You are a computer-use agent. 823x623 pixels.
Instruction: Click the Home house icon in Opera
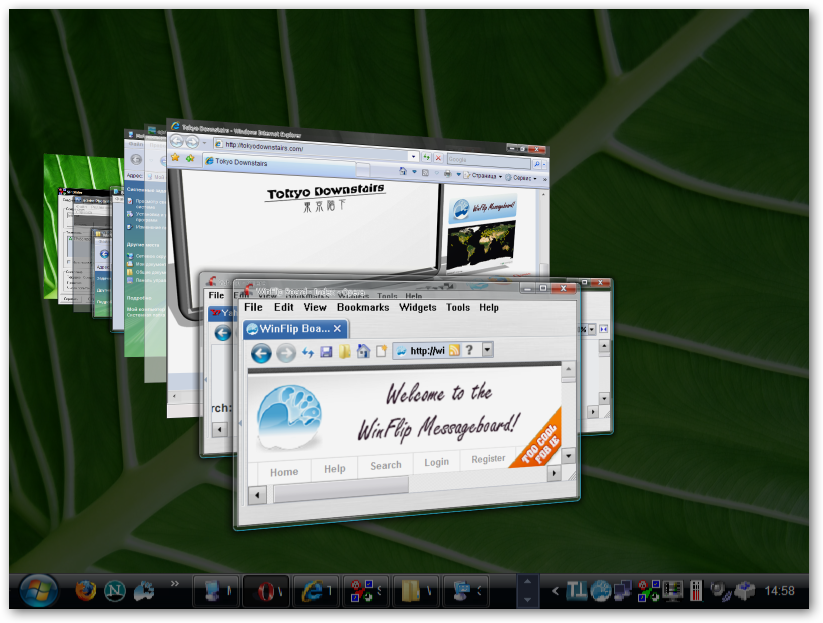[363, 351]
